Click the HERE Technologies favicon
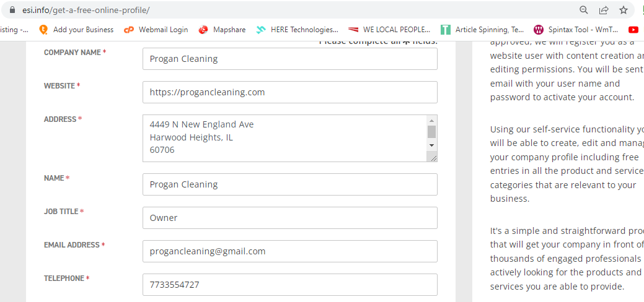Screen dimensions: 644x302 coord(261,30)
